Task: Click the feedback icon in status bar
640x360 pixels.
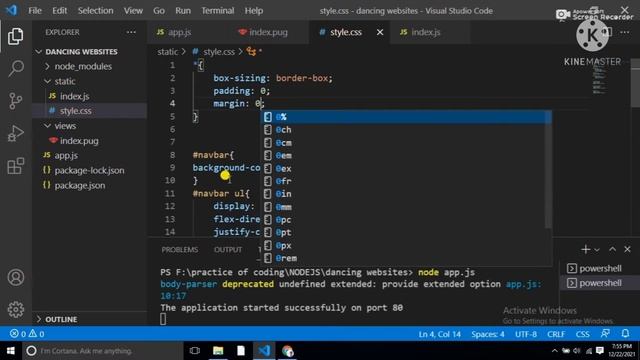Action: coord(605,334)
